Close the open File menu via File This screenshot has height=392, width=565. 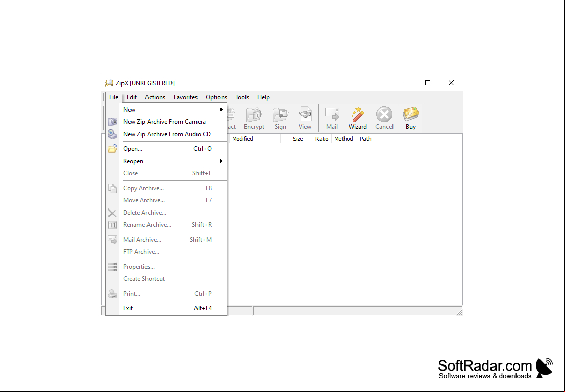click(114, 97)
